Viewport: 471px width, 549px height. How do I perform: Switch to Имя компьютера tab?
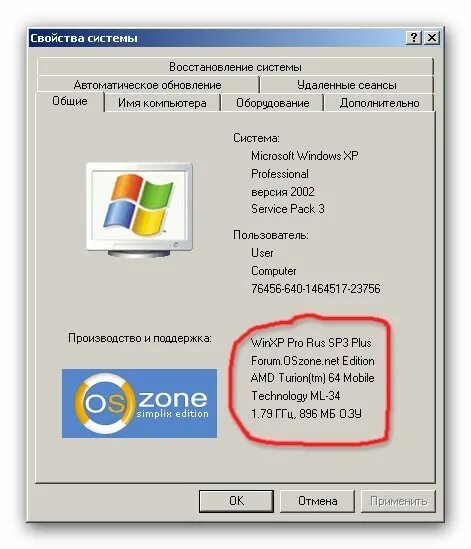pos(162,103)
